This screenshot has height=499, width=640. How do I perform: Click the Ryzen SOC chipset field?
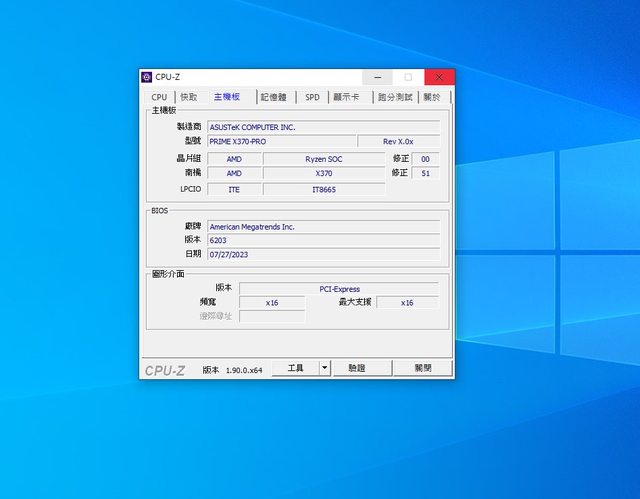pyautogui.click(x=323, y=159)
